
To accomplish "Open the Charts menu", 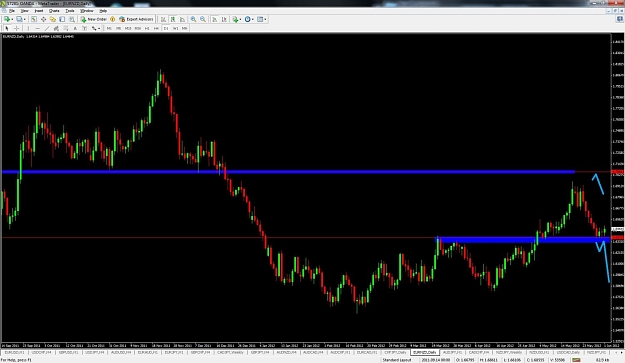I will 54,11.
